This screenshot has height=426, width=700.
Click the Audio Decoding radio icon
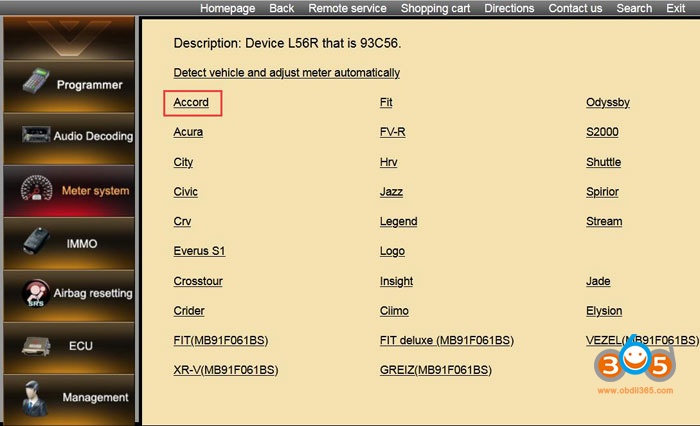[x=36, y=134]
